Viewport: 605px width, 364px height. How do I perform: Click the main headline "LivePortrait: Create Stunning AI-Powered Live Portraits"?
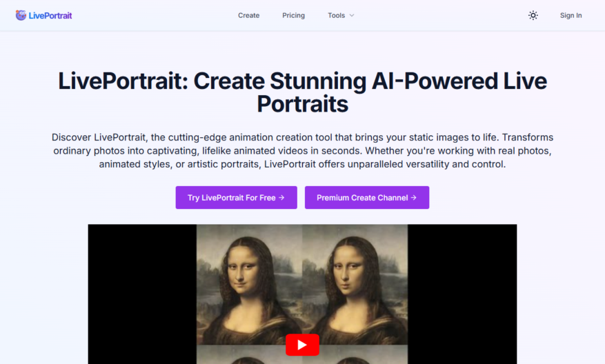tap(302, 92)
